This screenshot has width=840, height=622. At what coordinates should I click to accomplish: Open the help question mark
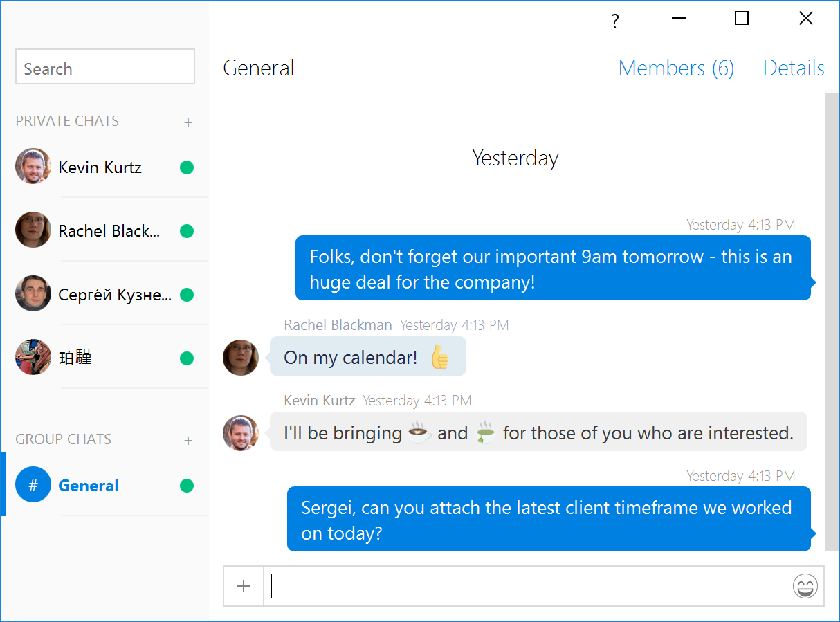(614, 21)
